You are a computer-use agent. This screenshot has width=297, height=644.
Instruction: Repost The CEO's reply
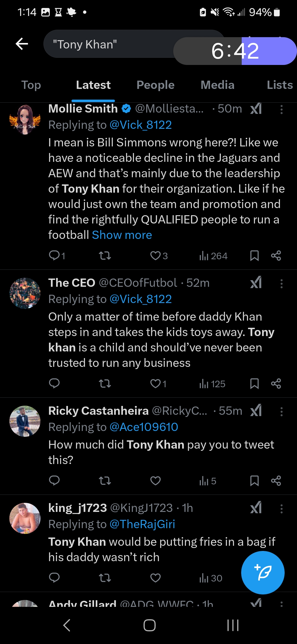click(105, 383)
